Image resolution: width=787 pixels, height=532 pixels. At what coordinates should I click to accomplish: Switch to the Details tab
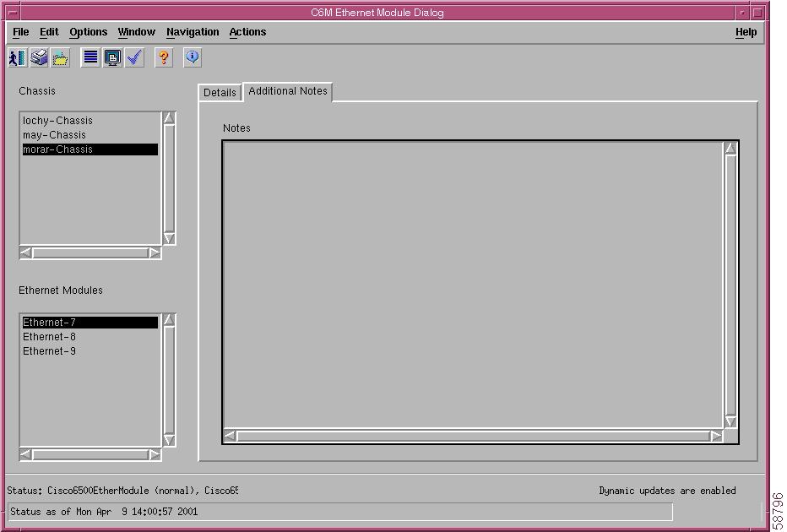pyautogui.click(x=220, y=93)
